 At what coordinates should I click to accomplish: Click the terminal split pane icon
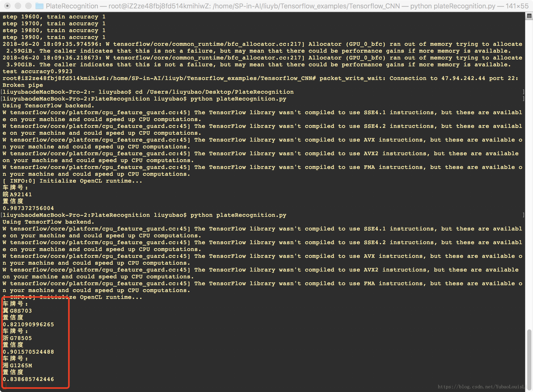point(529,16)
